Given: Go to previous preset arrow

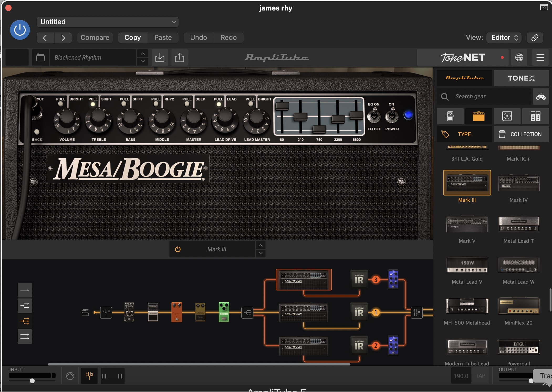Looking at the screenshot, I should click(x=45, y=38).
